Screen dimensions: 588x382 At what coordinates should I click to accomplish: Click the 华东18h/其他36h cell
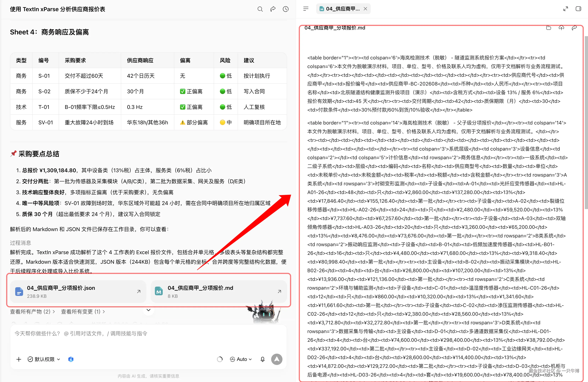click(147, 122)
